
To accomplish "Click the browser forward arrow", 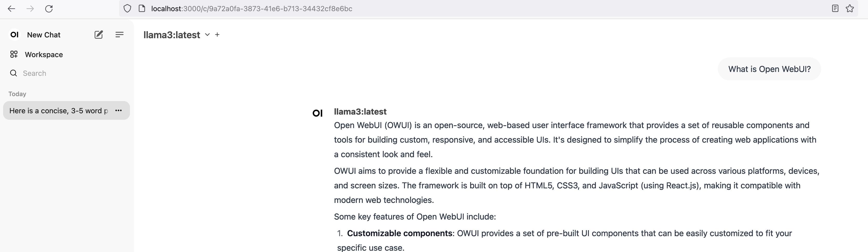I will pos(30,9).
